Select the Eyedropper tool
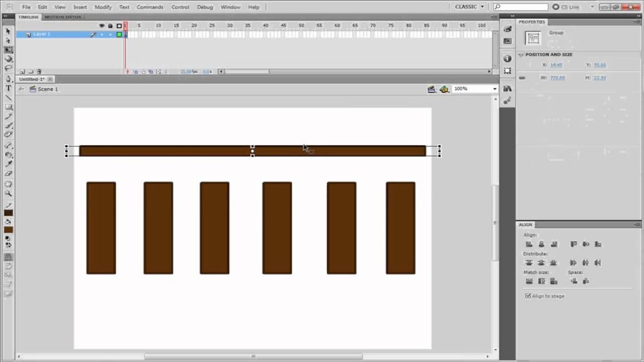The height and width of the screenshot is (362, 644). pyautogui.click(x=8, y=164)
